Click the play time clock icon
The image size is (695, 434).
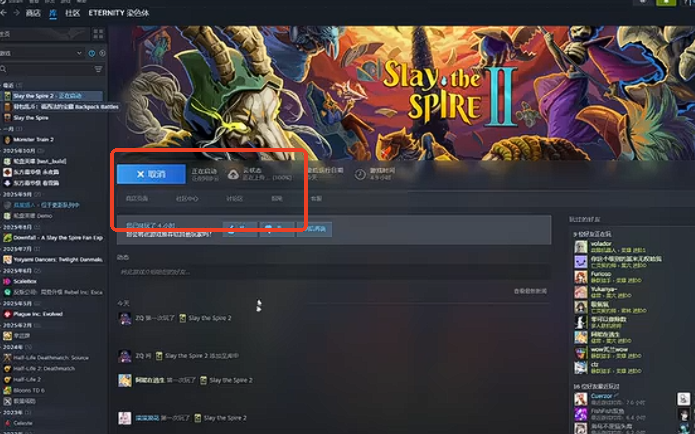tap(360, 174)
